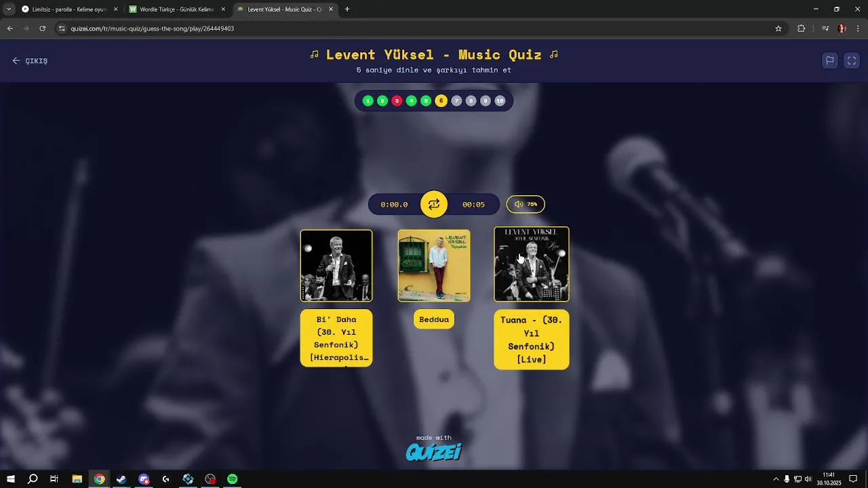Open the Chrome profile avatar
This screenshot has width=868, height=488.
coord(842,28)
